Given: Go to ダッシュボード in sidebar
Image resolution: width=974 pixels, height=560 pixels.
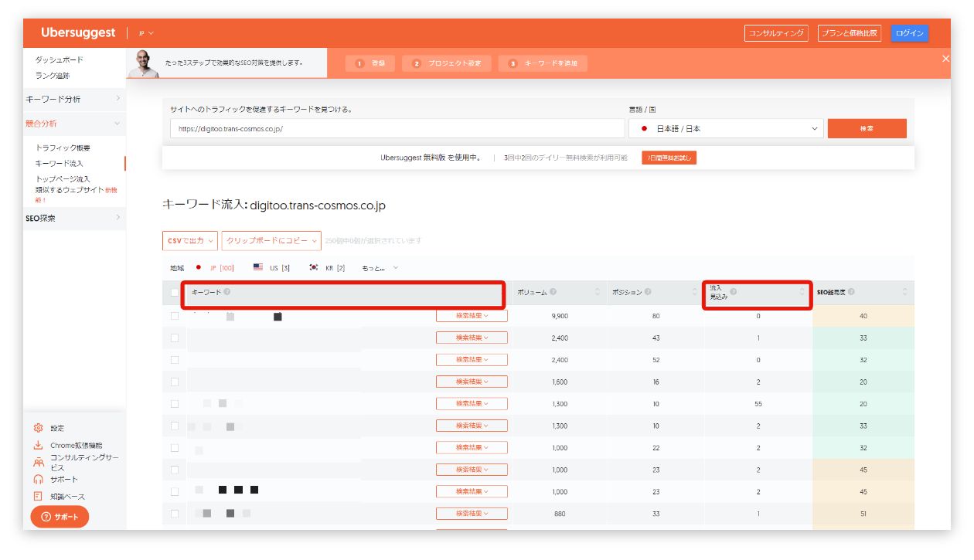Looking at the screenshot, I should [x=60, y=59].
